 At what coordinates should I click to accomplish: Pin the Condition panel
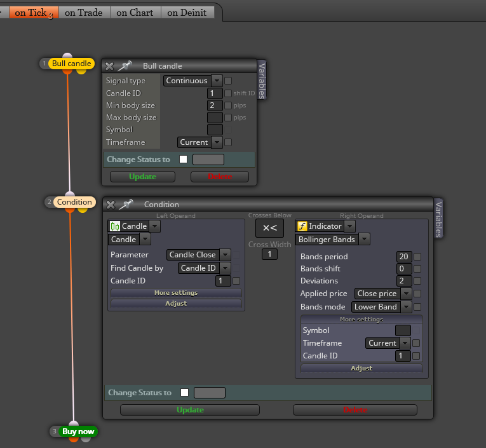(x=126, y=205)
